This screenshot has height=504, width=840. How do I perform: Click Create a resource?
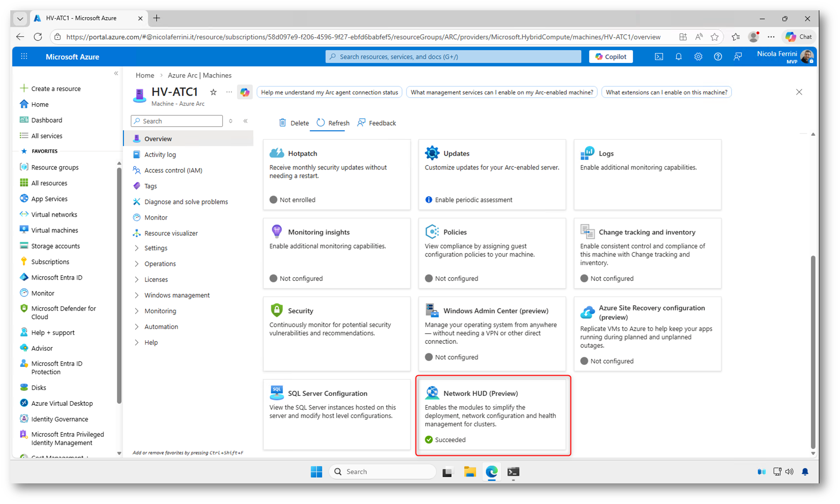(x=56, y=89)
